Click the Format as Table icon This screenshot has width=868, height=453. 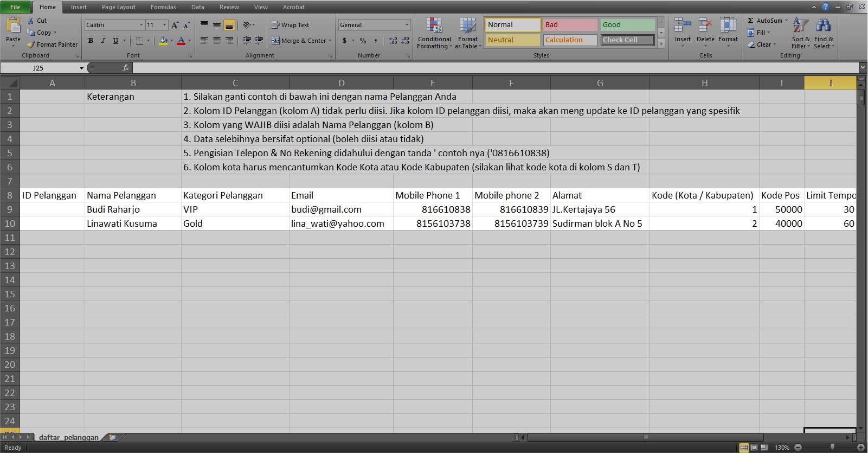pyautogui.click(x=467, y=26)
